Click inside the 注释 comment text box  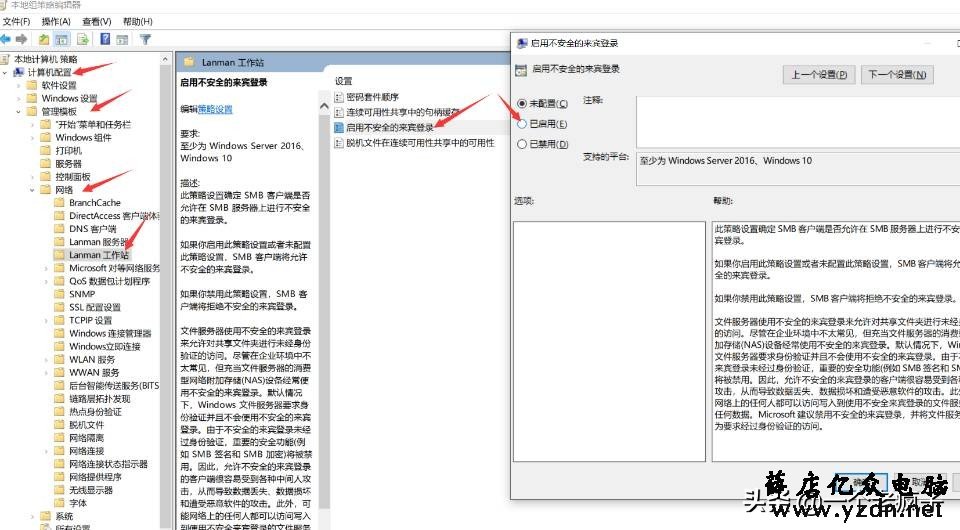click(798, 121)
